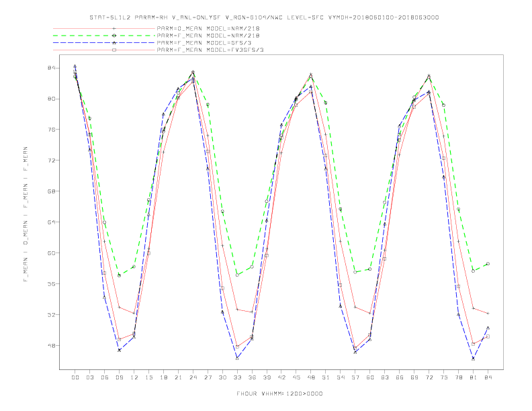Click x-axis forecast hour label 72

tap(429, 377)
